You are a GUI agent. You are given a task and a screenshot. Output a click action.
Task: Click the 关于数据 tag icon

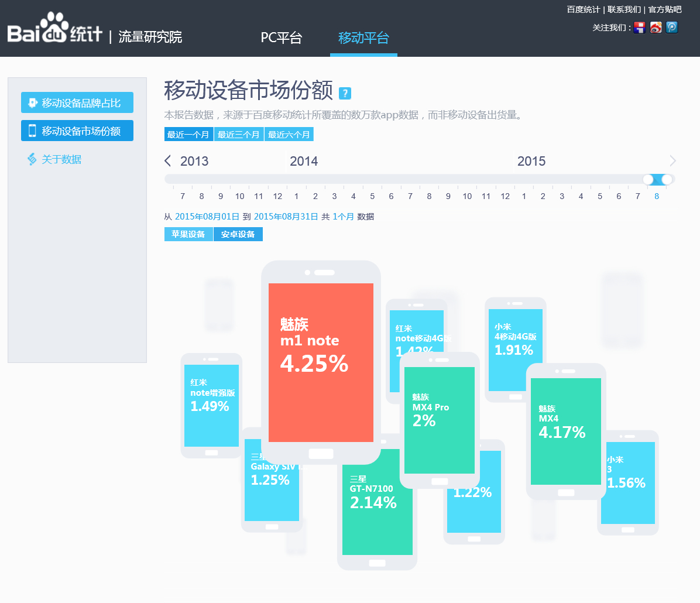(x=32, y=159)
